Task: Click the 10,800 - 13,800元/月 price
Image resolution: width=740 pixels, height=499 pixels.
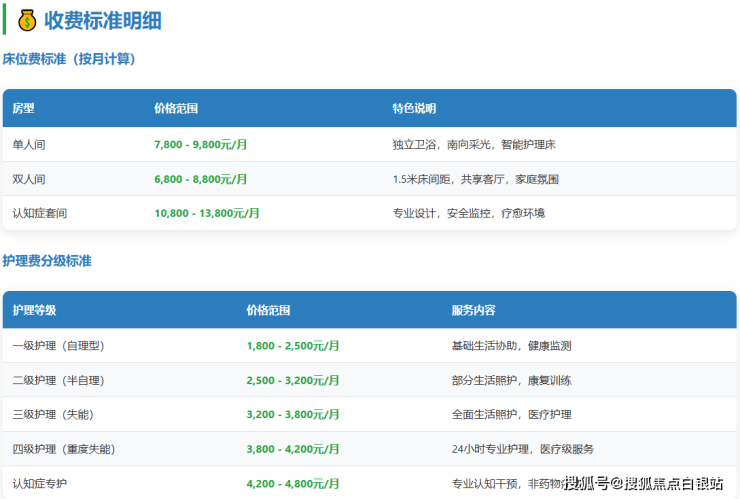Action: click(207, 213)
